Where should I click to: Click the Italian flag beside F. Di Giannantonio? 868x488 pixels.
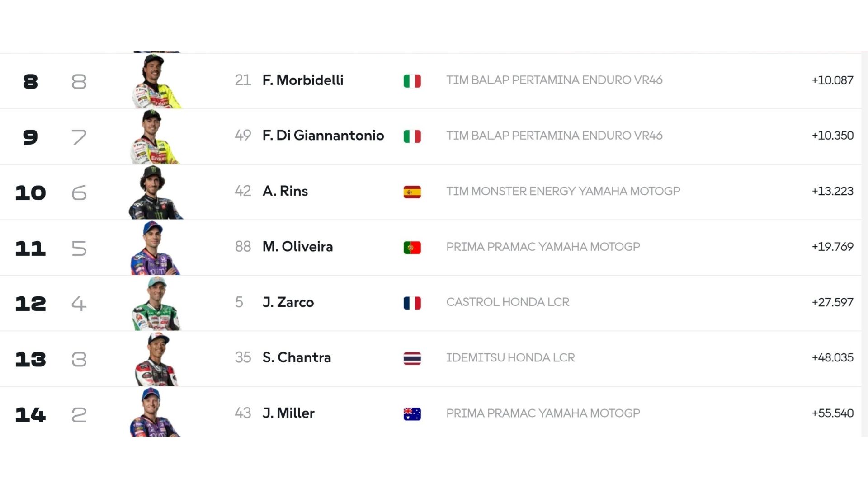point(412,136)
